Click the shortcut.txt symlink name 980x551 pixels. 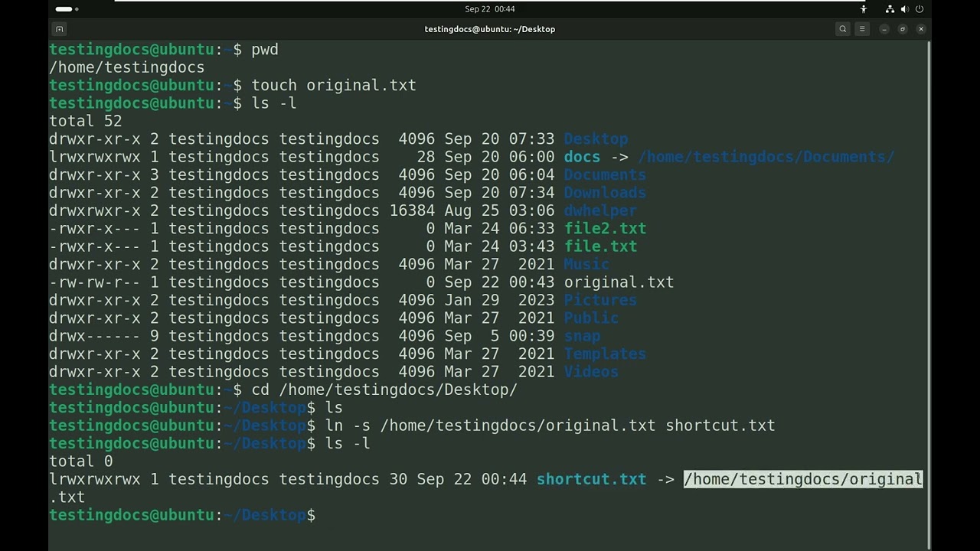[591, 479]
